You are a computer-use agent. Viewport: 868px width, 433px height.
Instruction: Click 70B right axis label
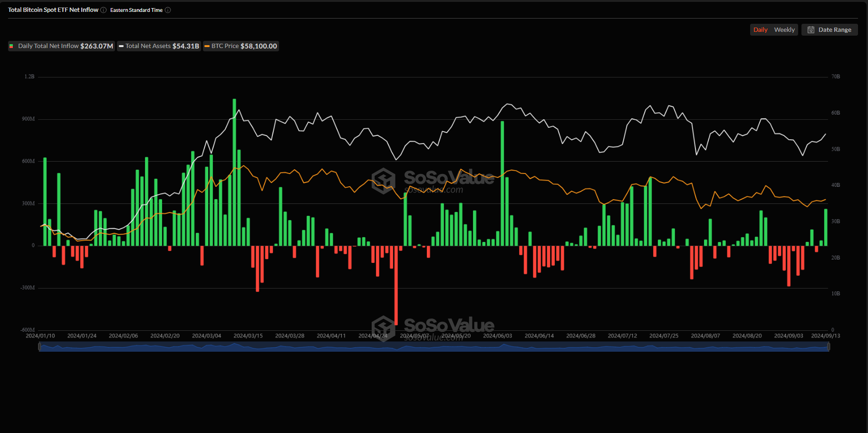point(836,77)
